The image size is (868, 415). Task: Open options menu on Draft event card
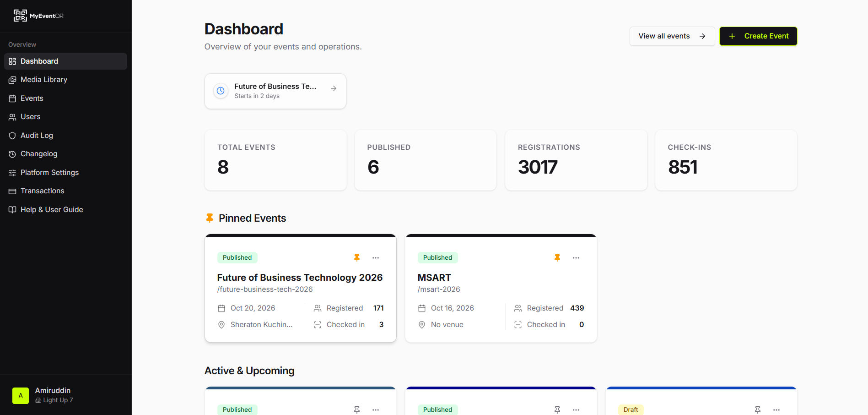click(776, 410)
